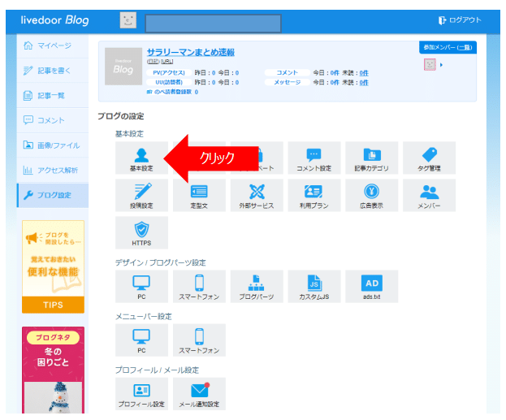Open 利用プラン card tile

tap(314, 195)
